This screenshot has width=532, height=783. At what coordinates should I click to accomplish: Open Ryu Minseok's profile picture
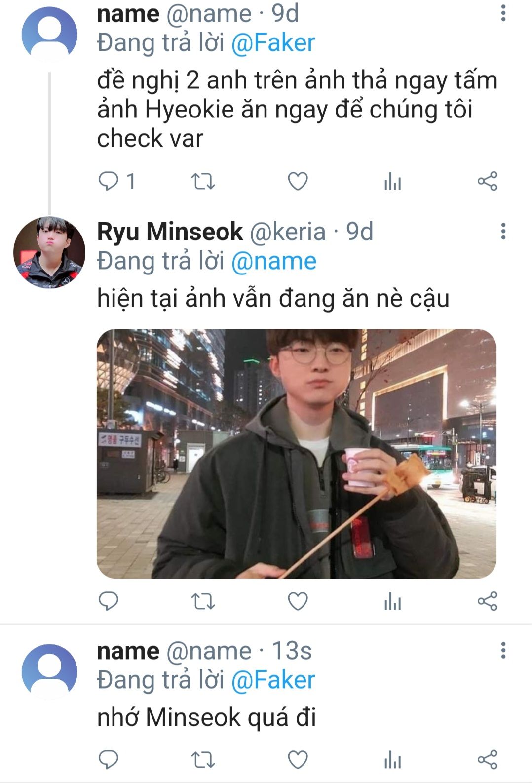[x=49, y=252]
